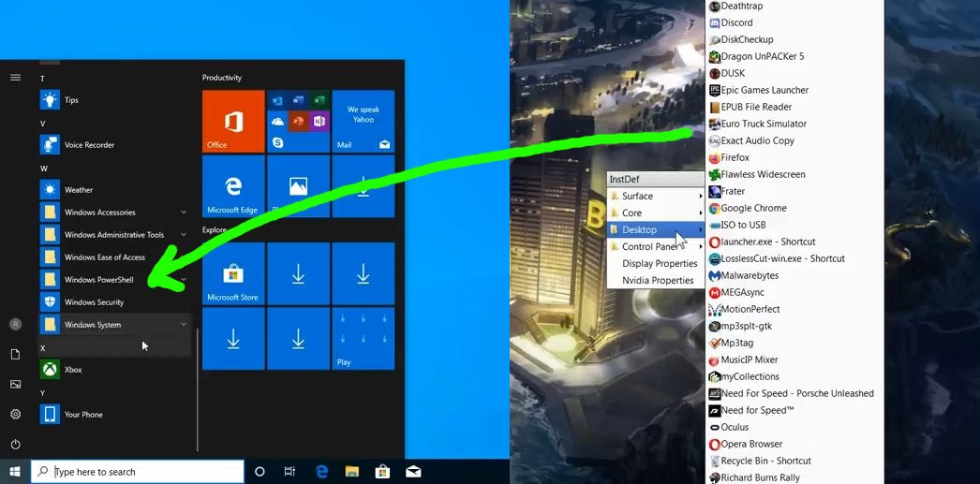Open Mail from the taskbar

pyautogui.click(x=413, y=472)
